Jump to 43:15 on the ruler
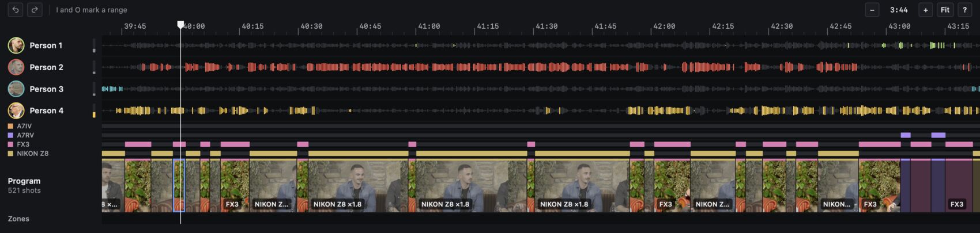 958,26
